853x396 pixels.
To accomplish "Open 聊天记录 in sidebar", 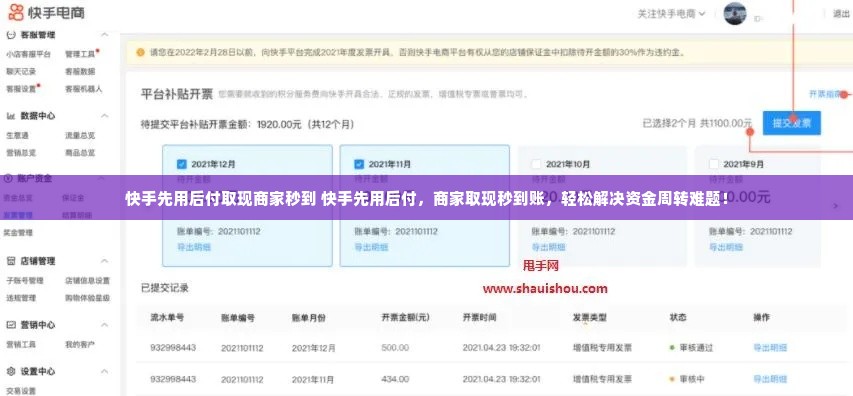I will [21, 71].
